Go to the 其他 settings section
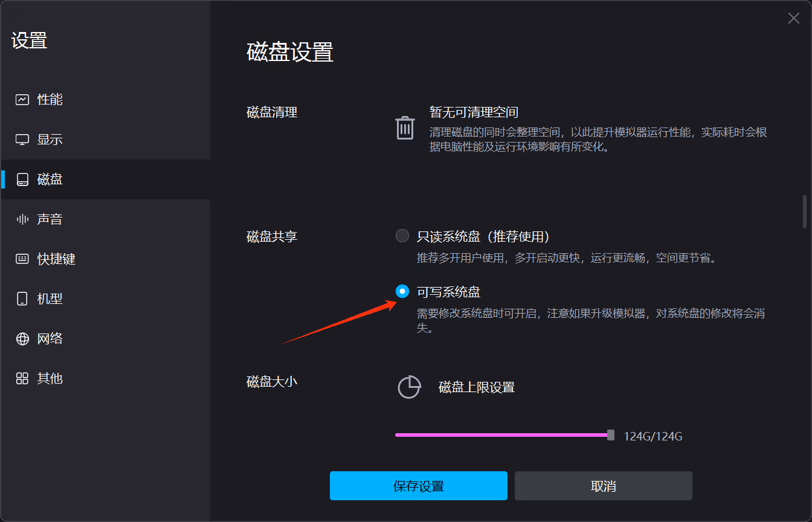This screenshot has height=522, width=812. click(x=50, y=379)
